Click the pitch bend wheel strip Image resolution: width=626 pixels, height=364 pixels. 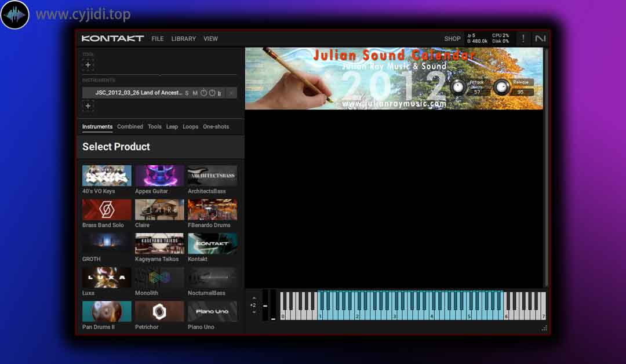tap(265, 305)
